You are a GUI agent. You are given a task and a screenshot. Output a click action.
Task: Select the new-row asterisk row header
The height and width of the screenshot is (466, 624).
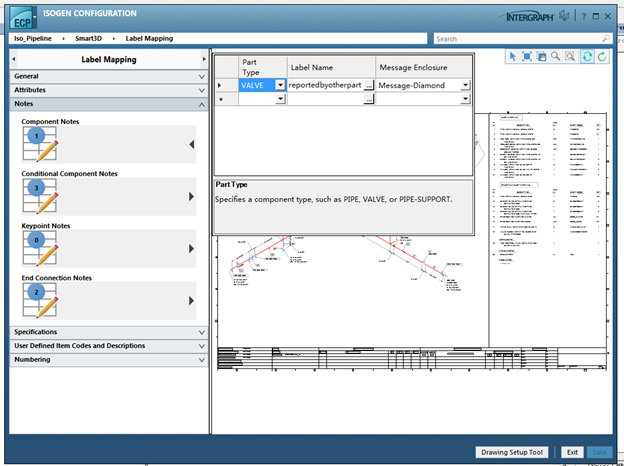point(226,99)
